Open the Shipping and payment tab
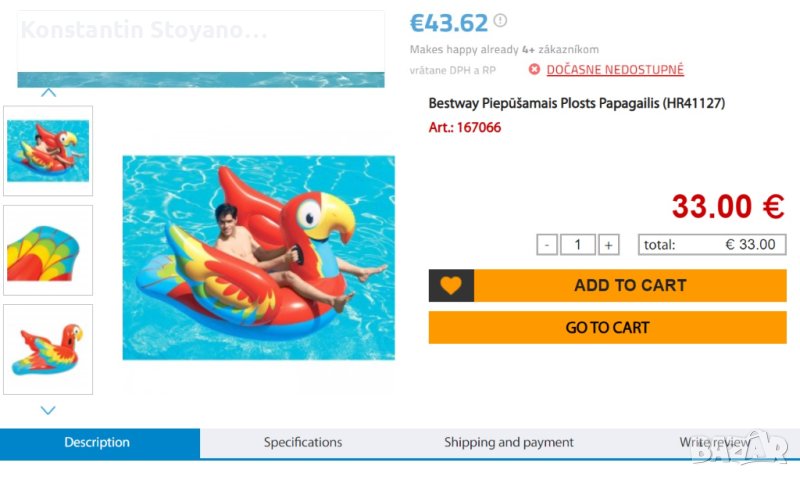The image size is (800, 477). pos(509,443)
